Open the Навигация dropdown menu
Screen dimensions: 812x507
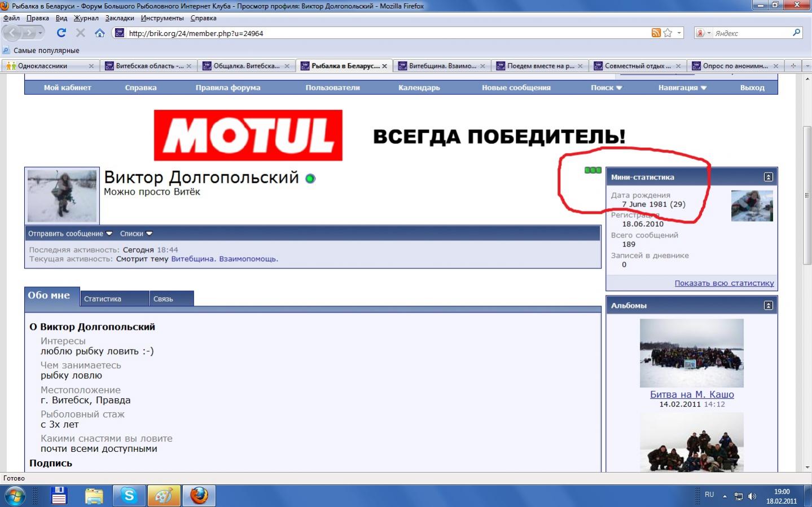click(682, 87)
